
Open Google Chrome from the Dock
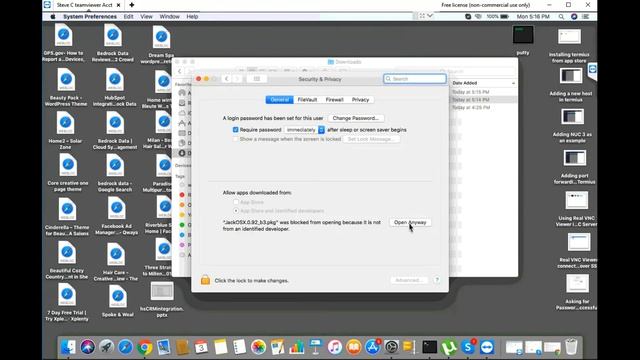pos(144,347)
